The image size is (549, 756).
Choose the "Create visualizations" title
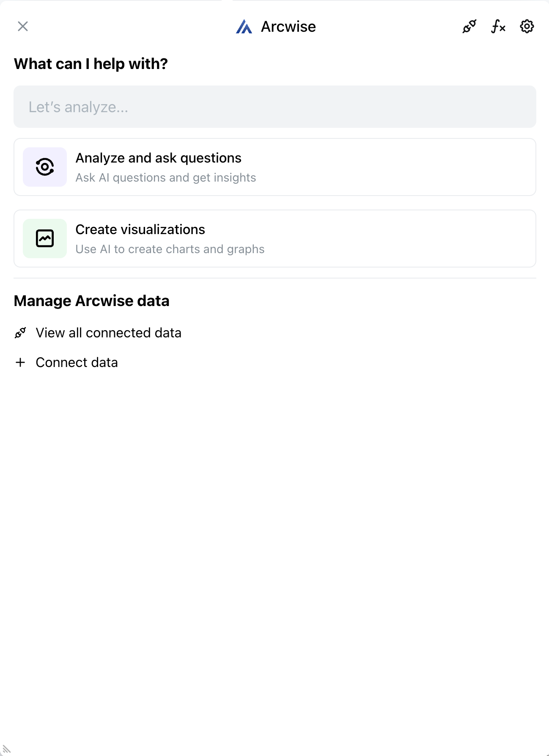pyautogui.click(x=140, y=229)
